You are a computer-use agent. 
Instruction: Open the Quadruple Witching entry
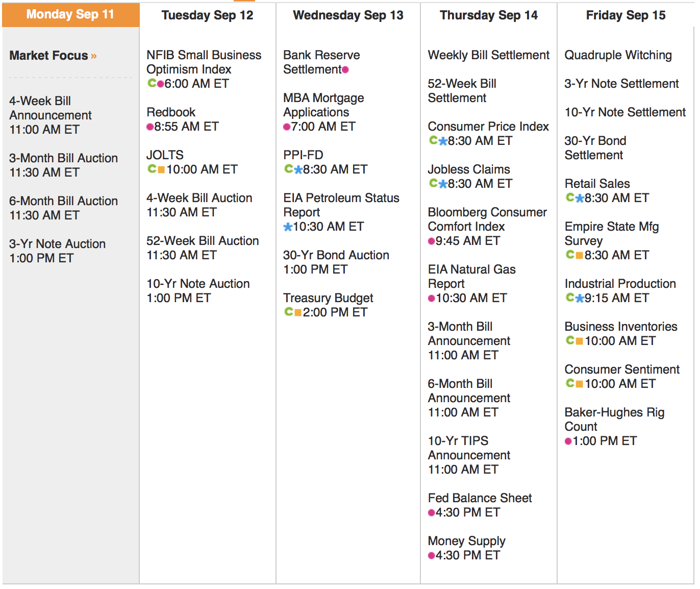point(618,55)
